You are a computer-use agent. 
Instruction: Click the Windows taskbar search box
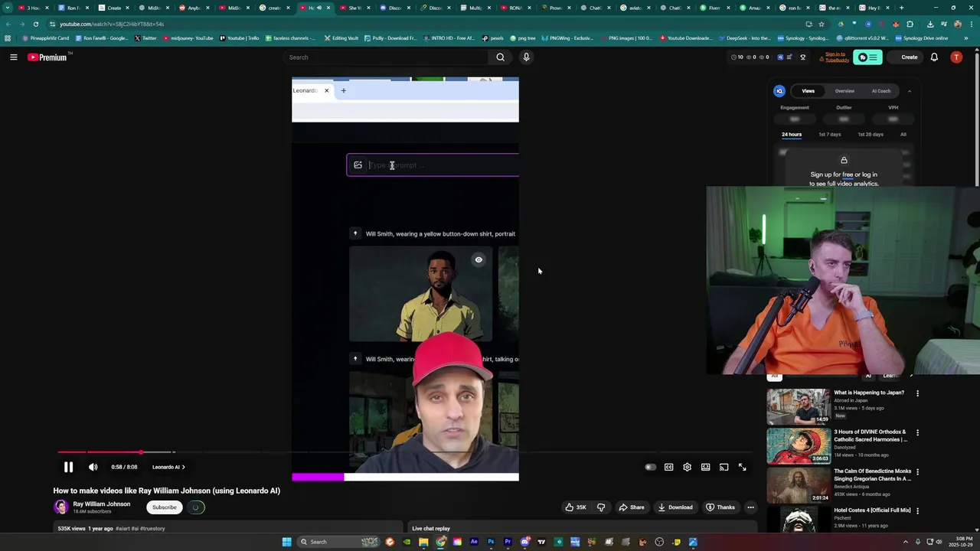(x=337, y=542)
